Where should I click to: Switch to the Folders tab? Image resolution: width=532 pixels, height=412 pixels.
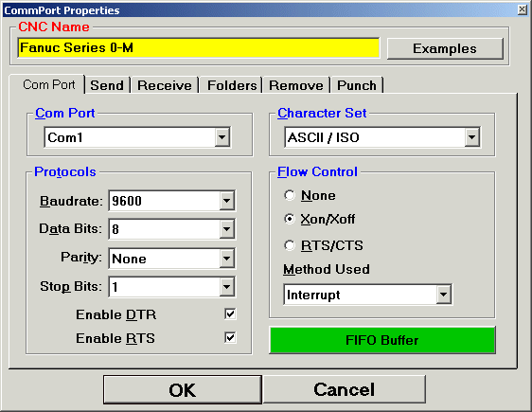(232, 85)
